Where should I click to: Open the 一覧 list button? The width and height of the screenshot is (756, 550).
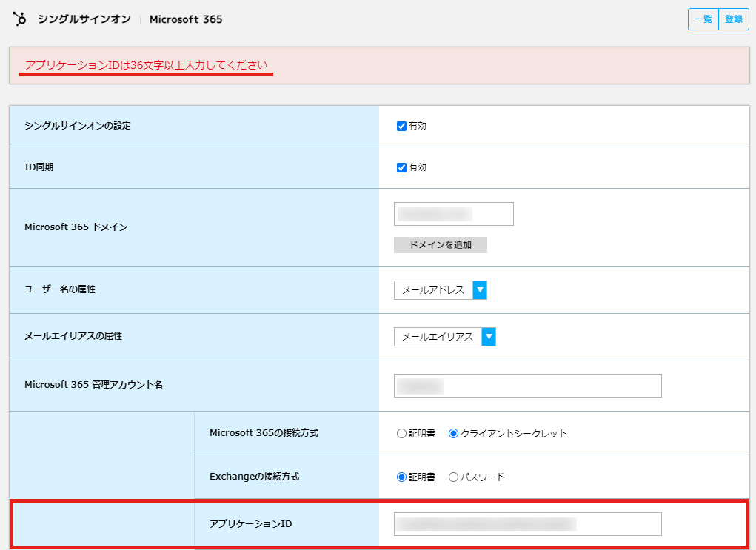(x=703, y=19)
